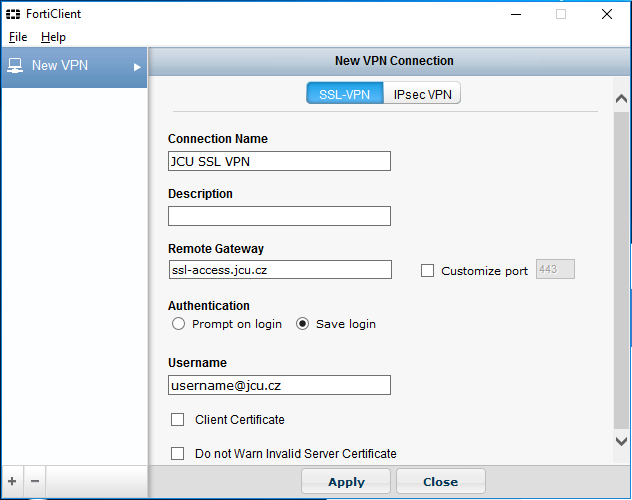Click the New VPN computer icon

click(x=15, y=66)
